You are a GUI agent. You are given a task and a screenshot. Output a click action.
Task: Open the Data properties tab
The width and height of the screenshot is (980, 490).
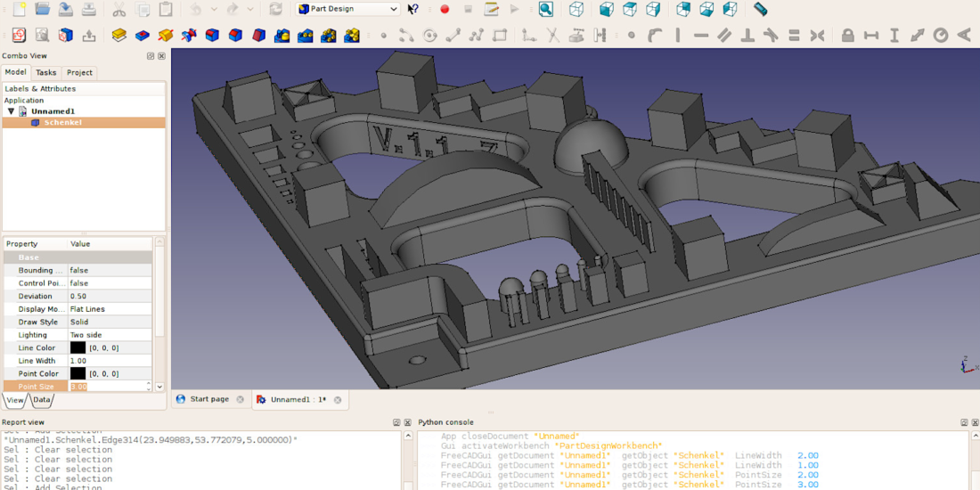pyautogui.click(x=42, y=400)
